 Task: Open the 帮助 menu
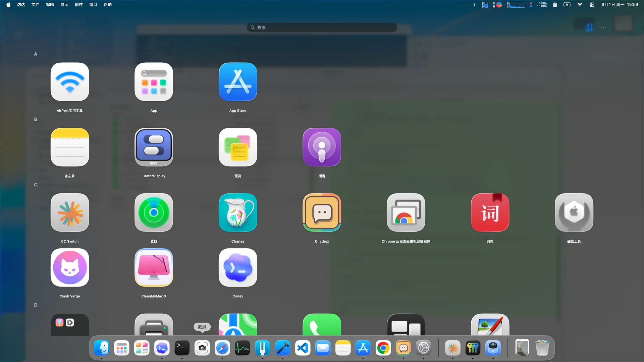107,4
